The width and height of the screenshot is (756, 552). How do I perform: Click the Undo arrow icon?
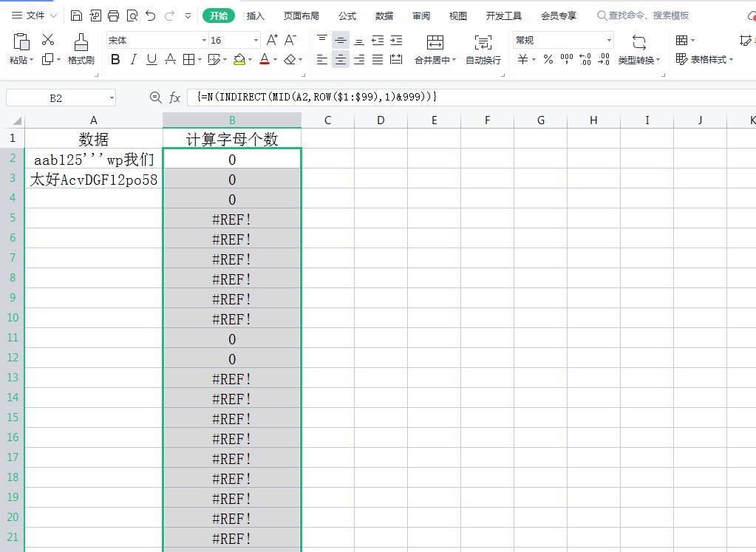pyautogui.click(x=151, y=16)
